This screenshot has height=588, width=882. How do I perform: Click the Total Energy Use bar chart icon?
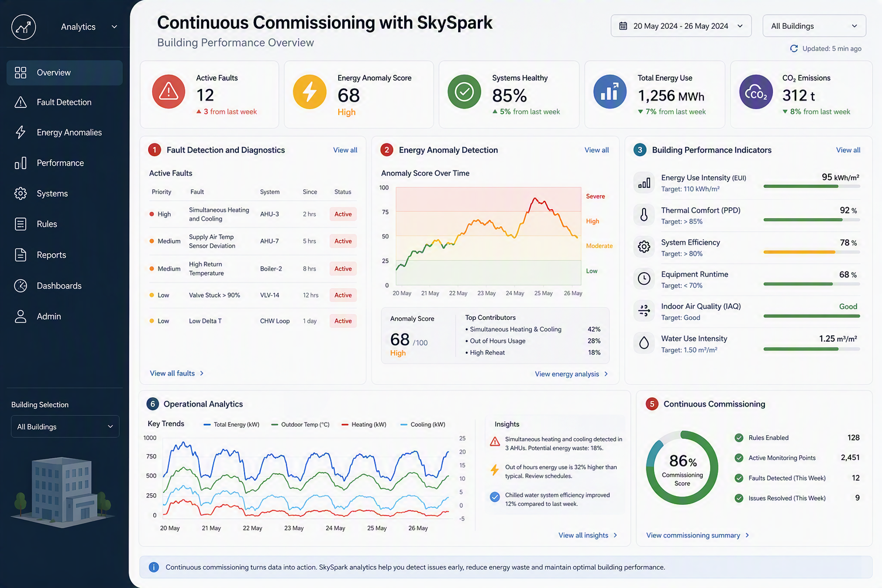click(610, 91)
